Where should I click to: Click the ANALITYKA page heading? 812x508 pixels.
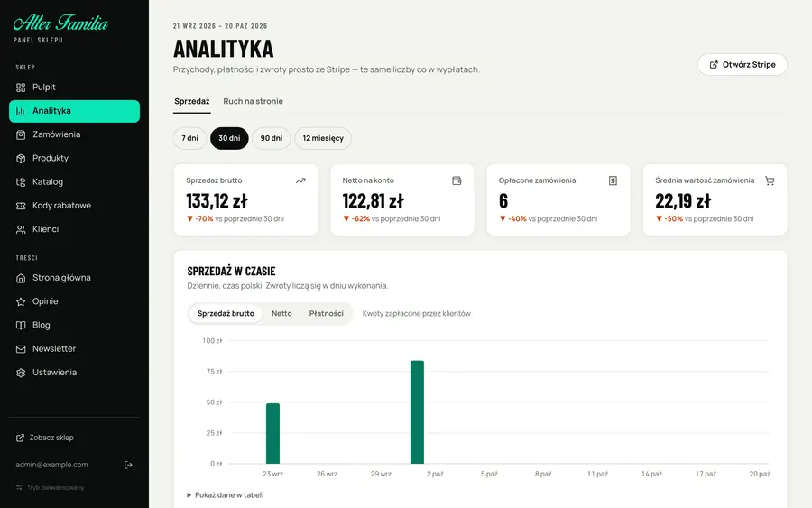[x=223, y=49]
